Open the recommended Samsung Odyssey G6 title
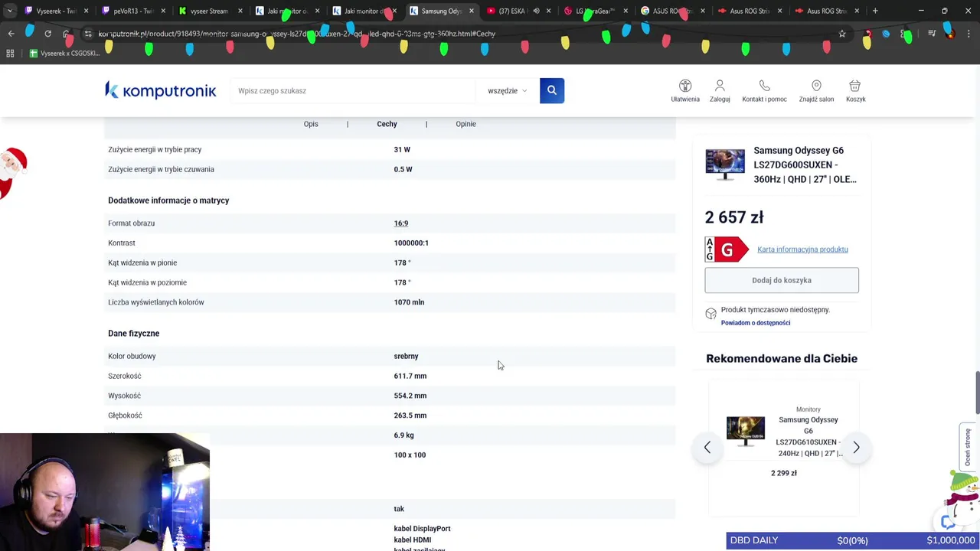This screenshot has height=551, width=980. pos(808,436)
